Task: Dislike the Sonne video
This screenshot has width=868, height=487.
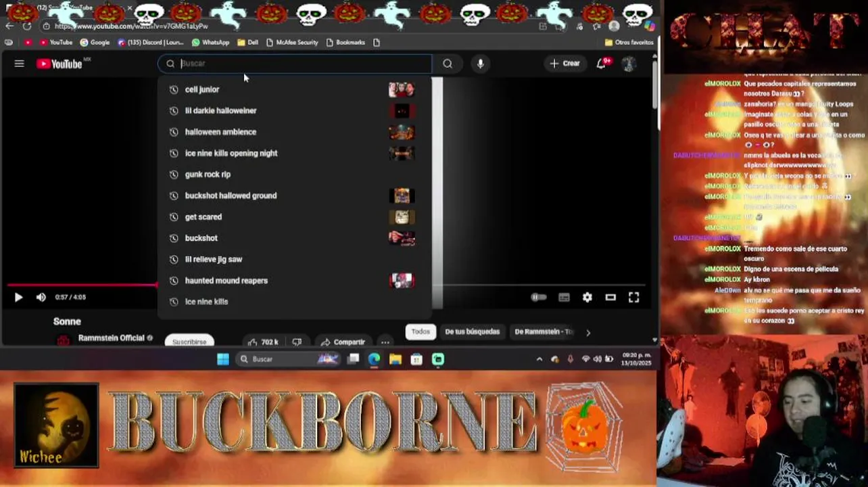Action: 297,342
